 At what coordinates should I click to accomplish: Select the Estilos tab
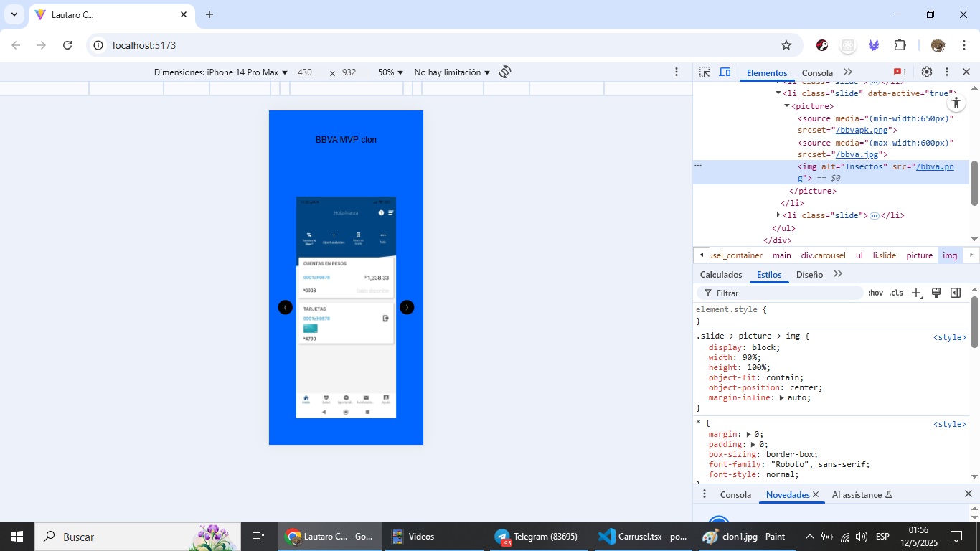769,274
